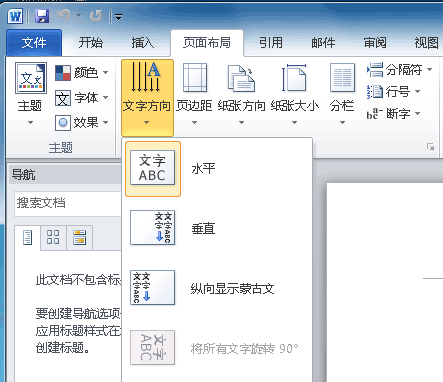Viewport: 443px width, 382px height.
Task: Expand the 分隔符 breaks dropdown
Action: (x=399, y=70)
